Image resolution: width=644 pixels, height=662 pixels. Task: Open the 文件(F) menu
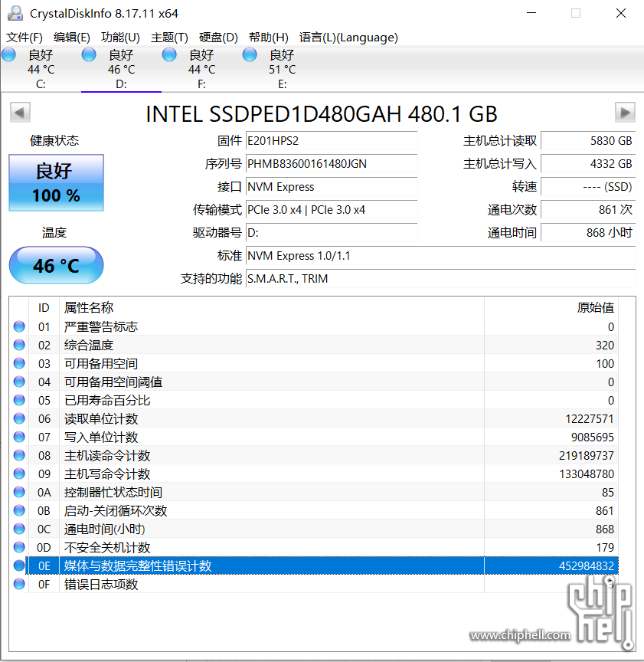[x=24, y=38]
